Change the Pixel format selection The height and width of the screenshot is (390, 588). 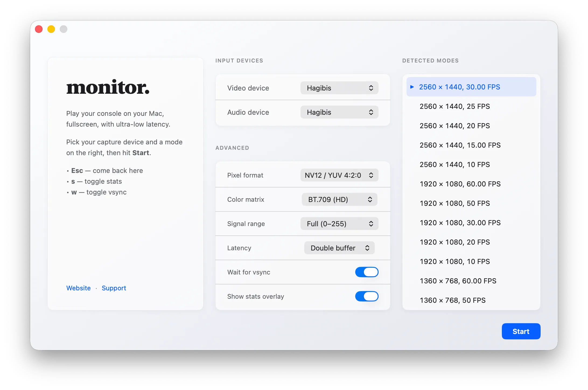tap(339, 175)
